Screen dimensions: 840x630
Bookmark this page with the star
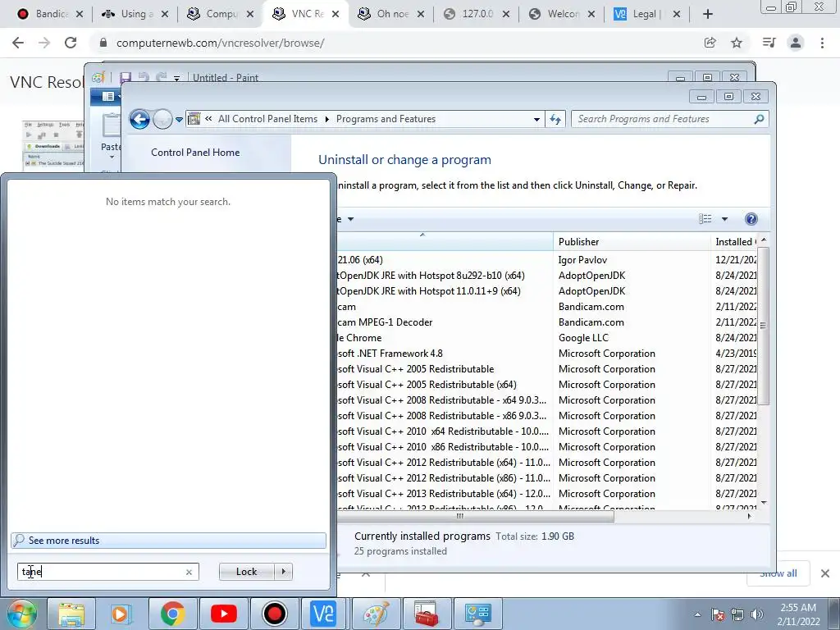[x=737, y=43]
